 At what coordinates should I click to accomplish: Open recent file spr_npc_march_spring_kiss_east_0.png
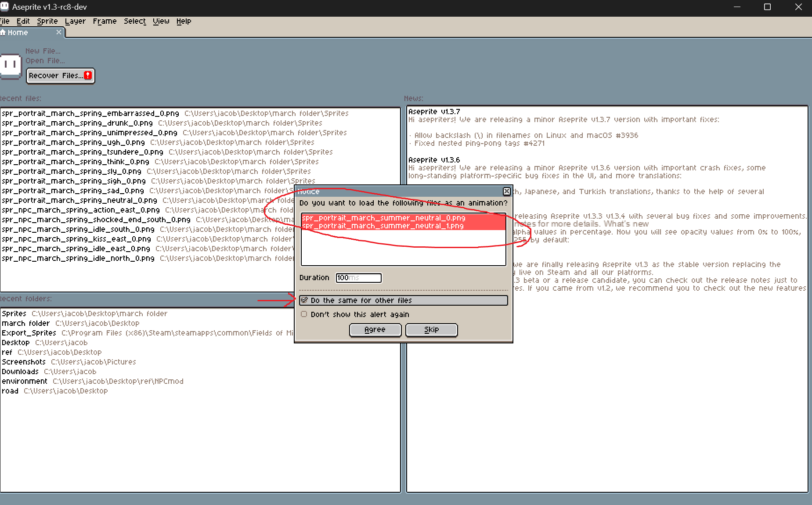148,239
